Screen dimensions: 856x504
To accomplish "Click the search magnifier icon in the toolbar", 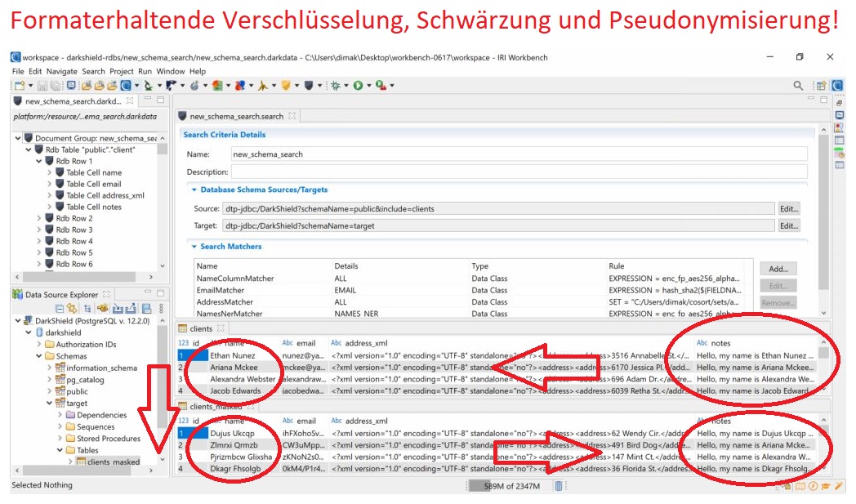I will coord(798,85).
